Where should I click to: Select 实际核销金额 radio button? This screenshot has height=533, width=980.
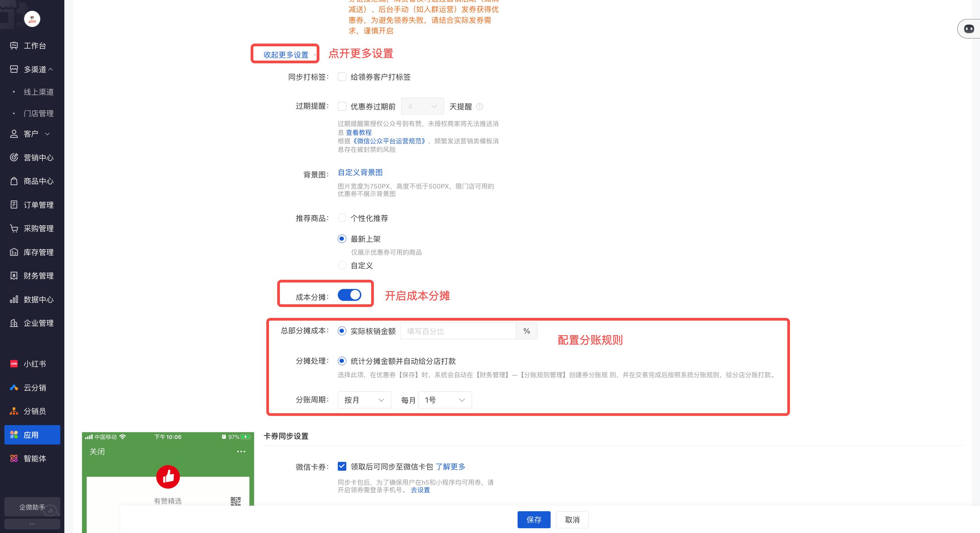[342, 331]
